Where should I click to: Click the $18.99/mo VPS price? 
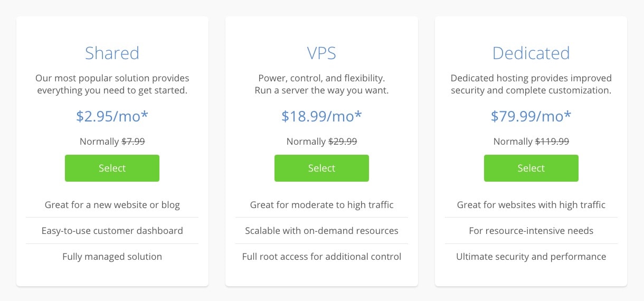321,116
